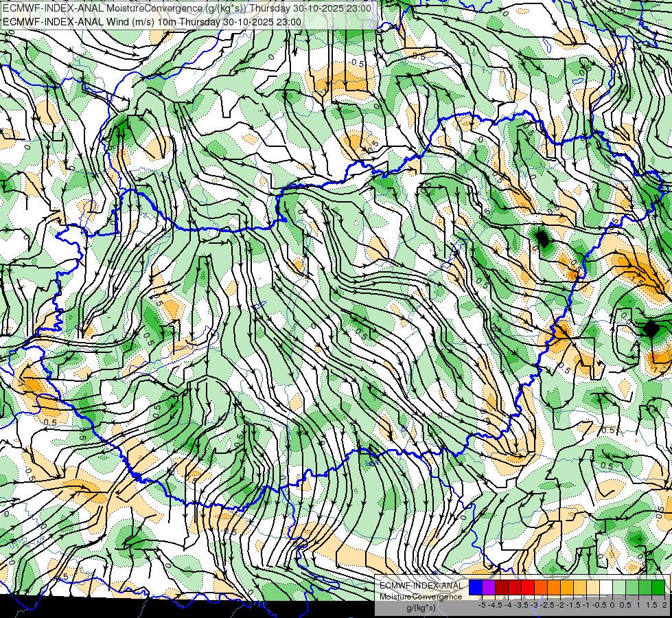
Task: Click the -4 legend tick label
Action: click(508, 606)
